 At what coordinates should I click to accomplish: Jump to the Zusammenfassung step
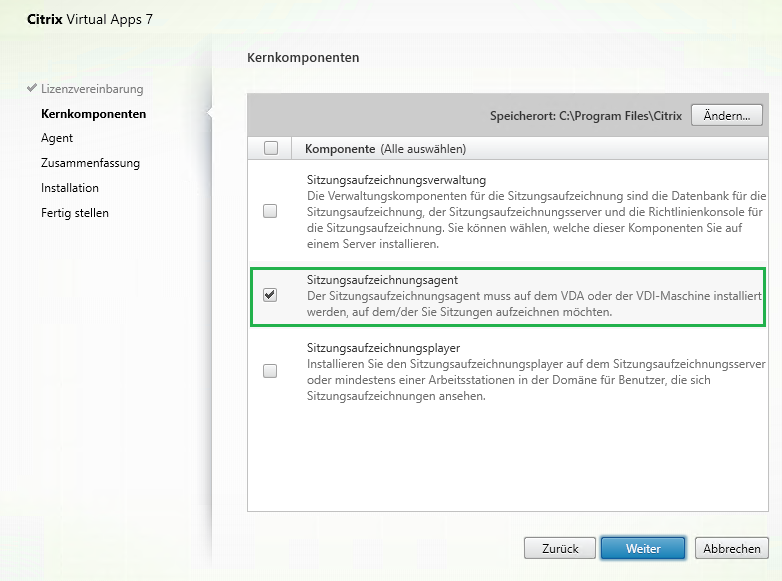[90, 163]
